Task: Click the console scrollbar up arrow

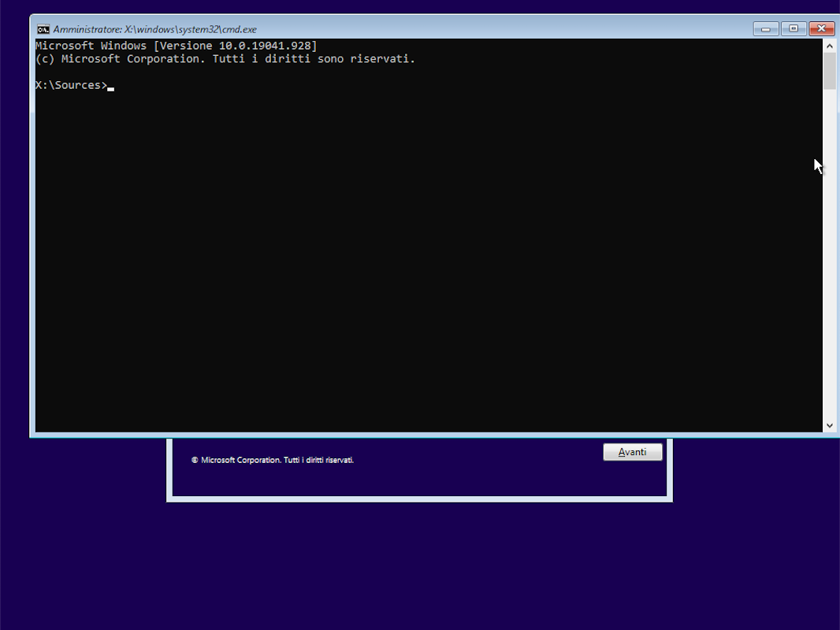Action: tap(829, 46)
